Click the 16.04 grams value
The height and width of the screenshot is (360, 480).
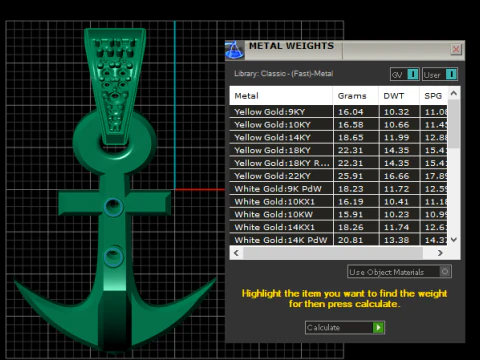tap(351, 112)
